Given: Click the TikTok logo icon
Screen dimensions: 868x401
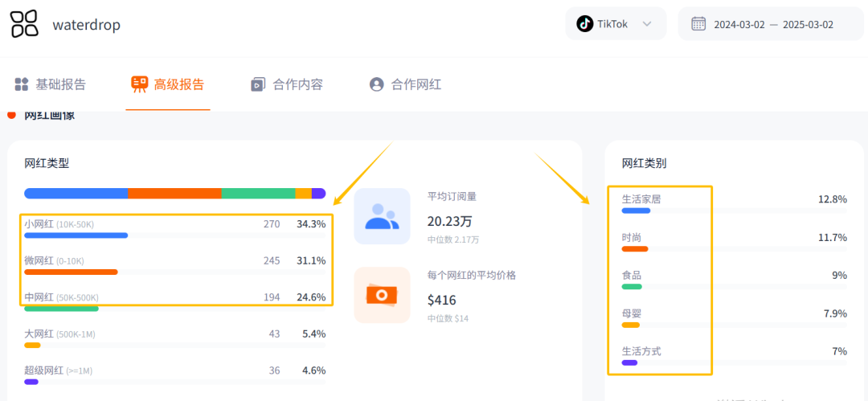Looking at the screenshot, I should (x=584, y=24).
